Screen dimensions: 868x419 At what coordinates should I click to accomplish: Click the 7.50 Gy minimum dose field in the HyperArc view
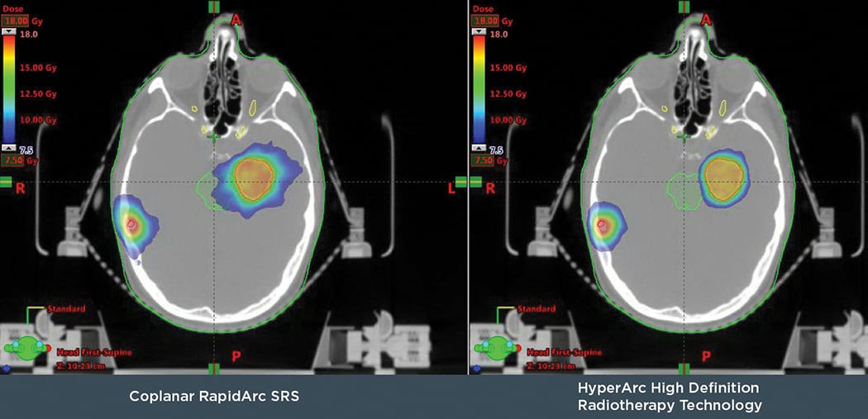481,161
